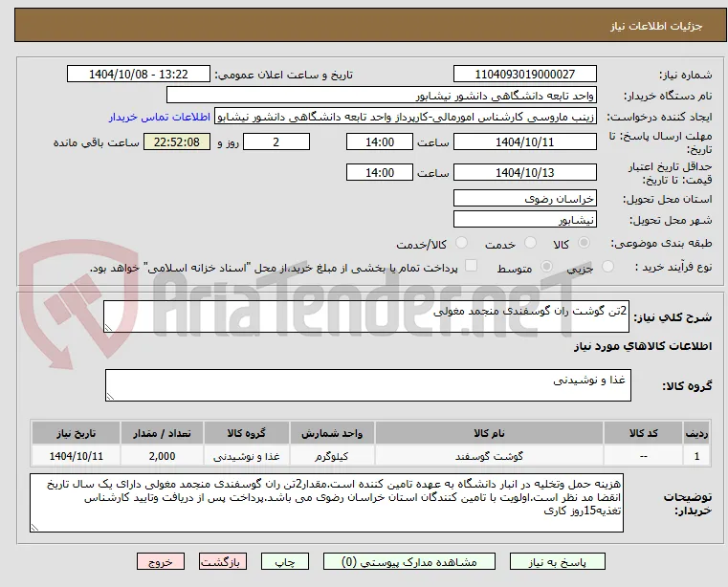
Task: Click the row number cell 1
Action: [696, 456]
